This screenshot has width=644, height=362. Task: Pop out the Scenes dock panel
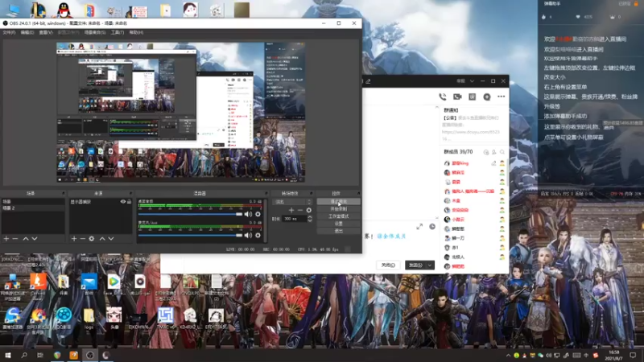tap(64, 193)
